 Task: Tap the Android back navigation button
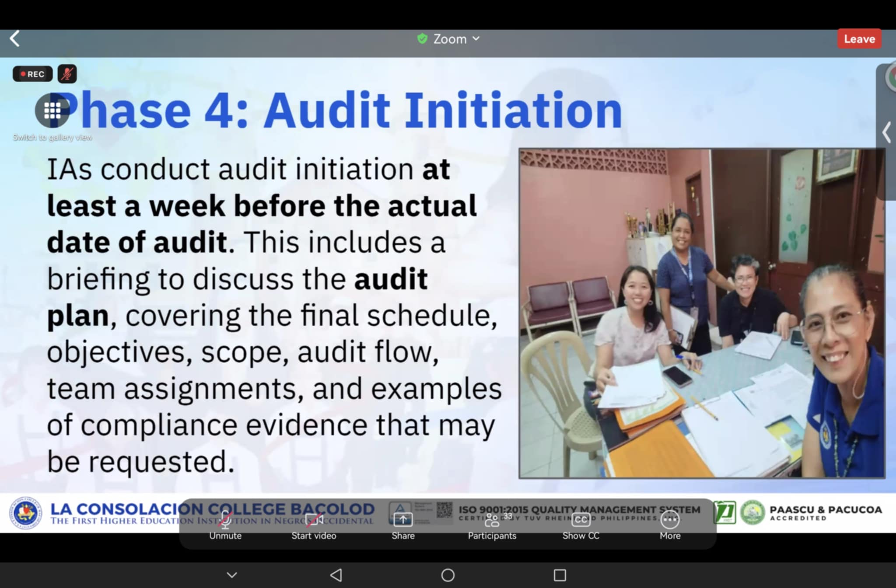[336, 575]
